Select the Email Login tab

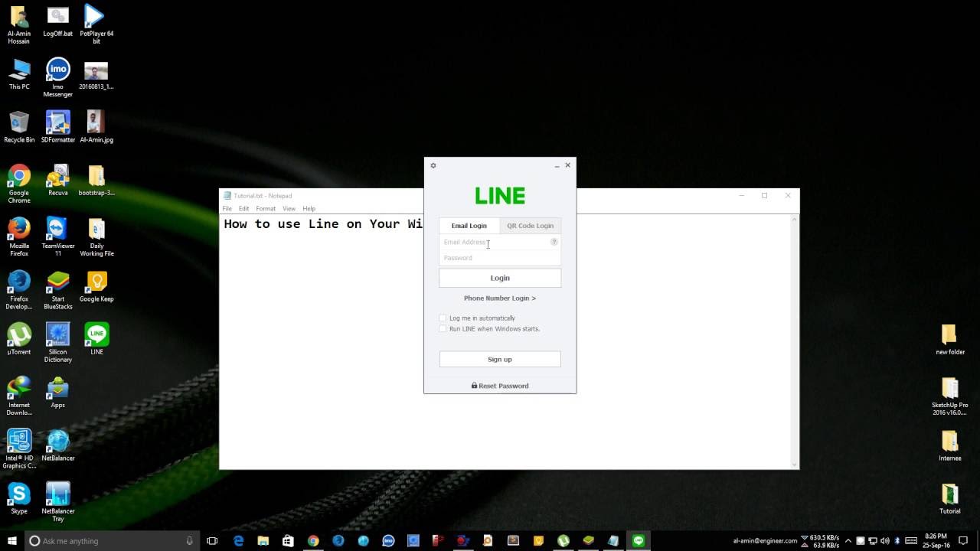(469, 226)
